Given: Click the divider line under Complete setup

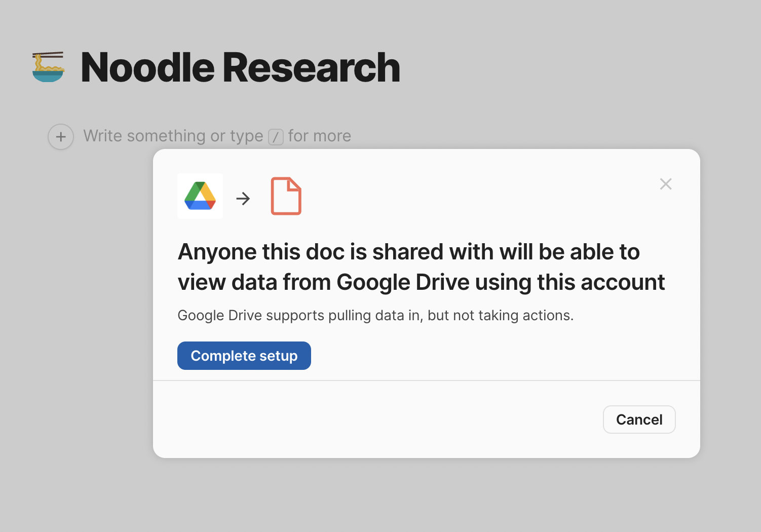Looking at the screenshot, I should click(x=427, y=381).
